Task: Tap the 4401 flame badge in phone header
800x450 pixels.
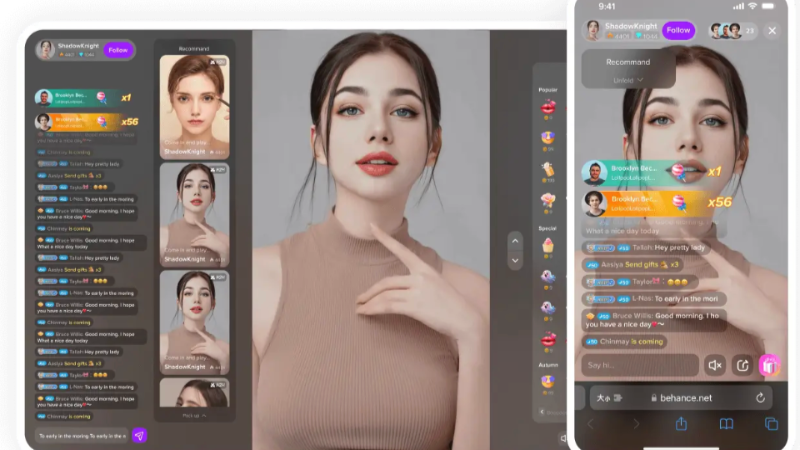Action: click(618, 36)
